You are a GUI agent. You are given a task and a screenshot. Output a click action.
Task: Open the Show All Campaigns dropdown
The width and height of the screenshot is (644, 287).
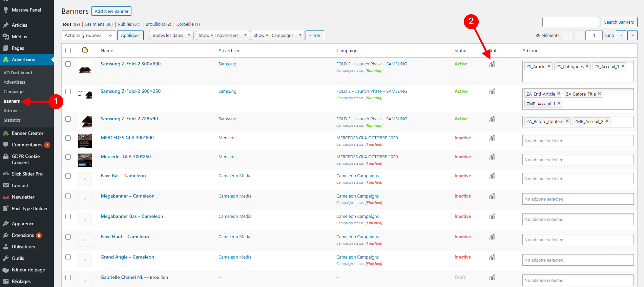(277, 35)
